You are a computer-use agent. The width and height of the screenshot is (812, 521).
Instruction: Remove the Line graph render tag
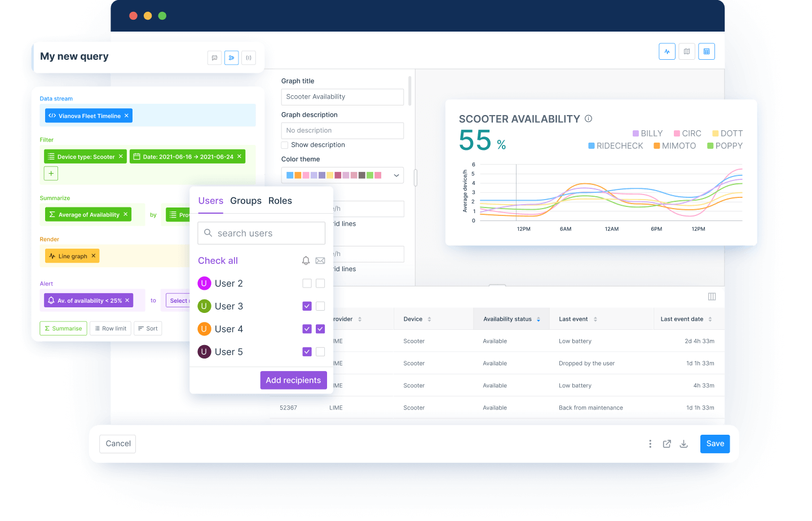click(94, 256)
